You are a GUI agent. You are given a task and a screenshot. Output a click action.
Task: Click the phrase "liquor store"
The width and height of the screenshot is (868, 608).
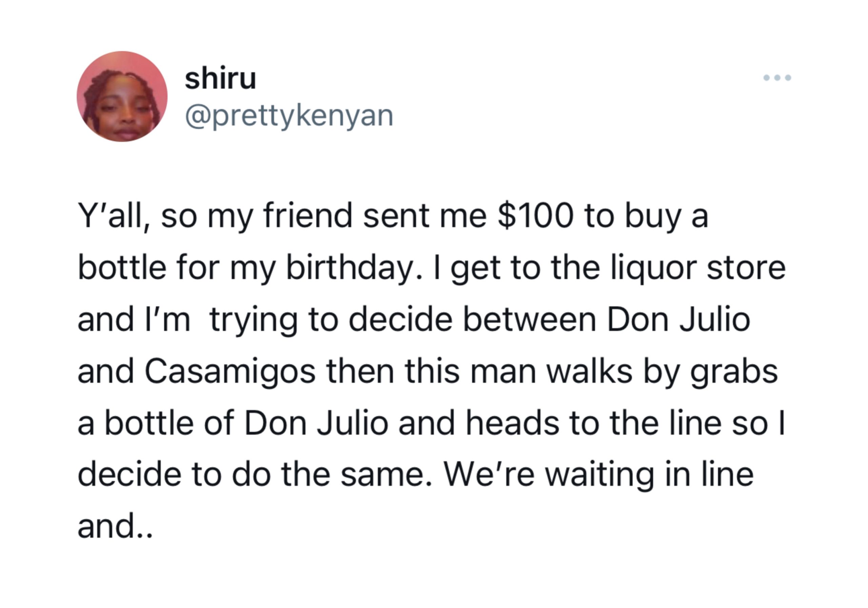point(698,268)
